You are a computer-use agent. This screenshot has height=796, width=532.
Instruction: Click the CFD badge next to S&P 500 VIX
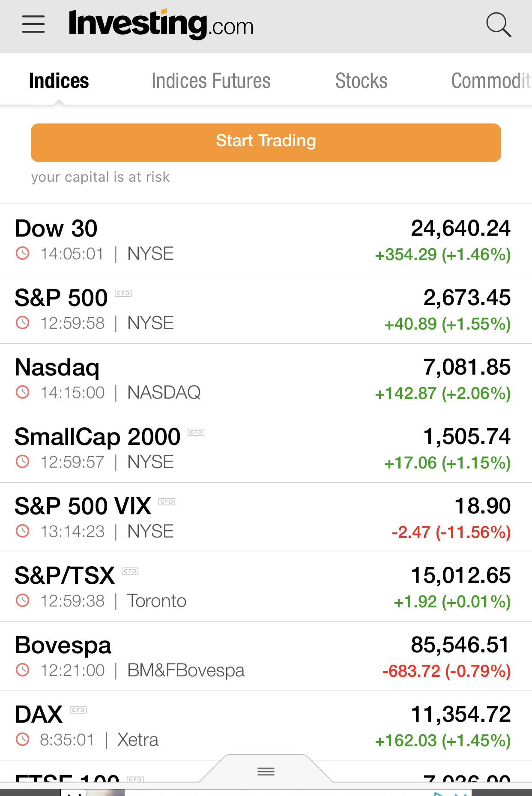pyautogui.click(x=167, y=502)
